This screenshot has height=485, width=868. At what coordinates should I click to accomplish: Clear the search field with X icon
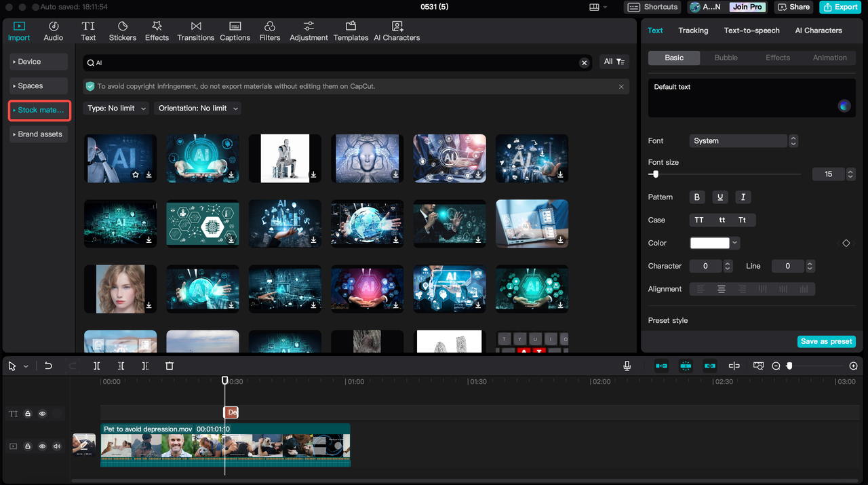[584, 62]
